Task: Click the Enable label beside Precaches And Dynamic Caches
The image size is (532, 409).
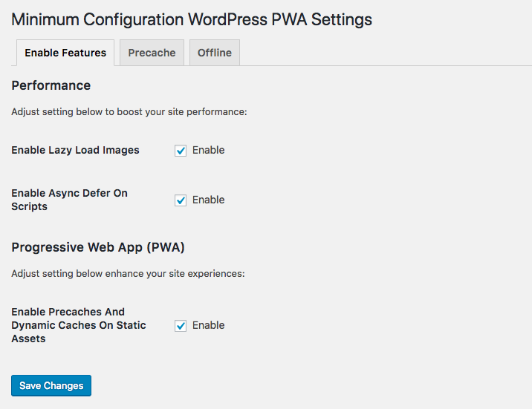Action: point(208,325)
